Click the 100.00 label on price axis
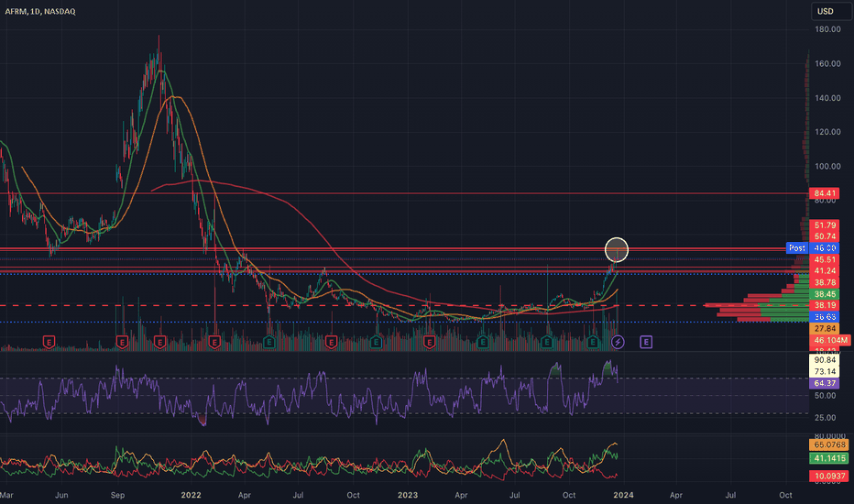 pyautogui.click(x=827, y=166)
